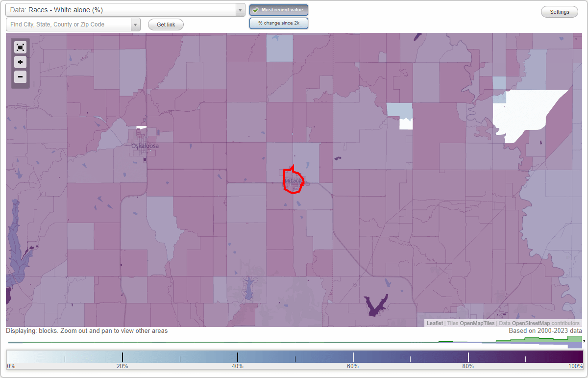This screenshot has height=378, width=588.
Task: Zoom out using the minus control
Action: coord(20,76)
